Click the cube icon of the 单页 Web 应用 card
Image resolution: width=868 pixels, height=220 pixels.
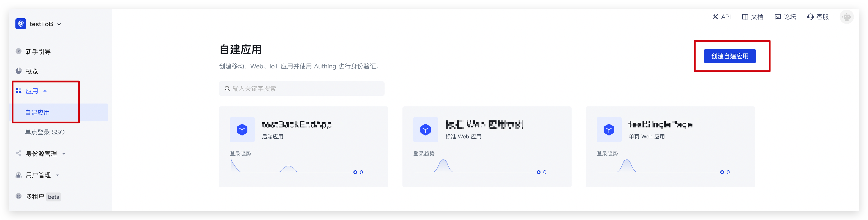click(608, 130)
